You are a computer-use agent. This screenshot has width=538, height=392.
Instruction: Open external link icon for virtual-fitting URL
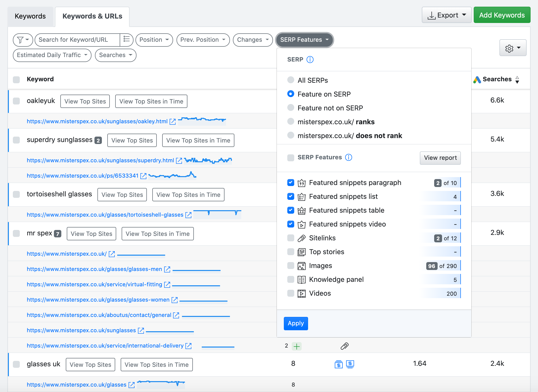coord(167,285)
